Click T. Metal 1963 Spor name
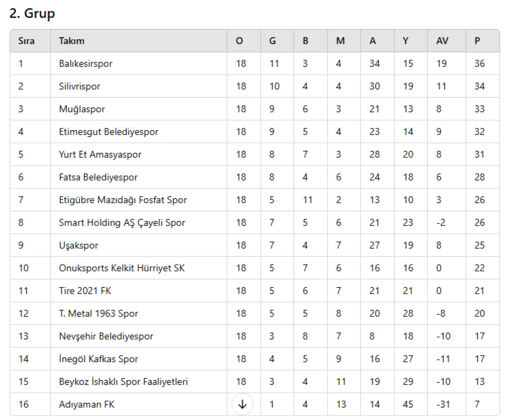The image size is (507, 420). tap(99, 314)
